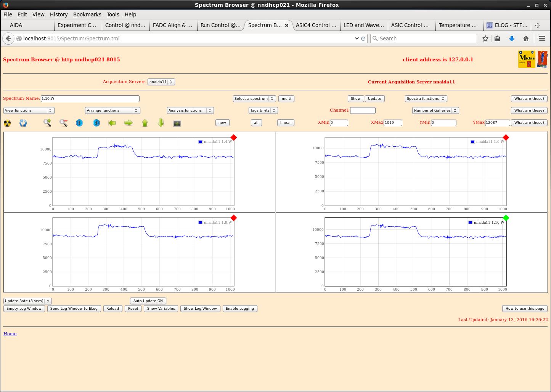Open the Bookmarks menu
The height and width of the screenshot is (392, 551).
(x=87, y=14)
